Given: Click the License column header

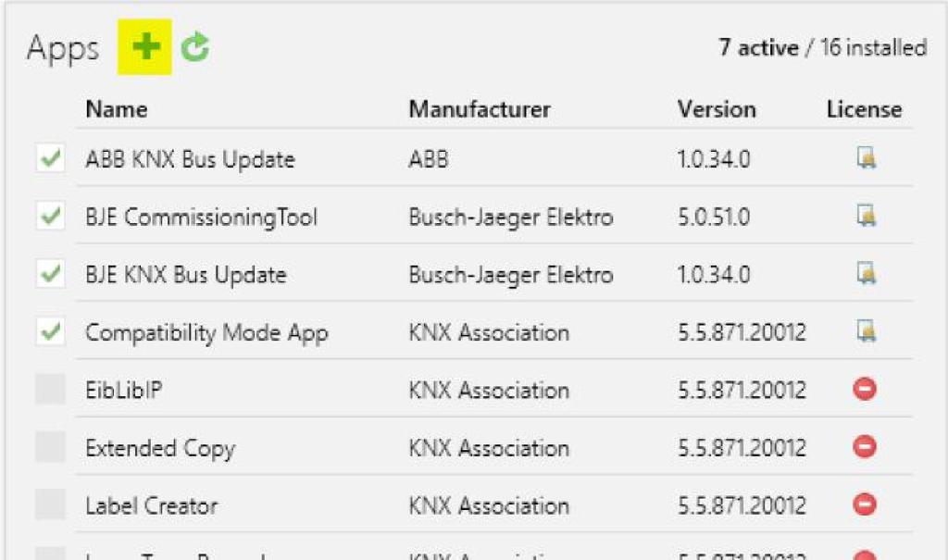Looking at the screenshot, I should point(863,109).
